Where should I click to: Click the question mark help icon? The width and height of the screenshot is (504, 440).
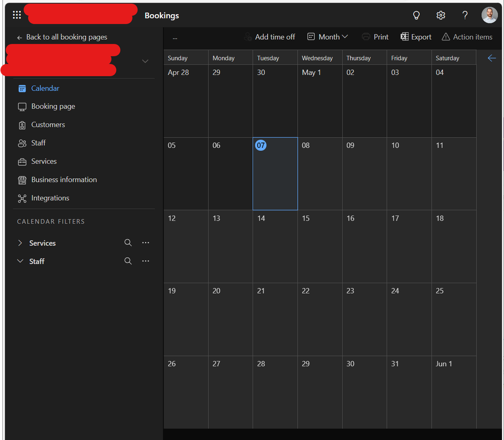(x=465, y=15)
